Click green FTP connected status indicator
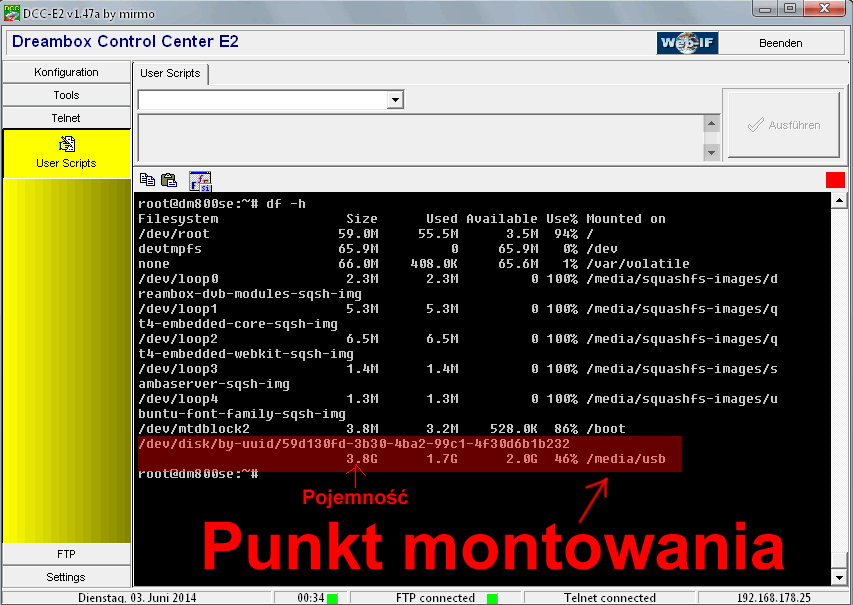Image resolution: width=853 pixels, height=605 pixels. (492, 598)
